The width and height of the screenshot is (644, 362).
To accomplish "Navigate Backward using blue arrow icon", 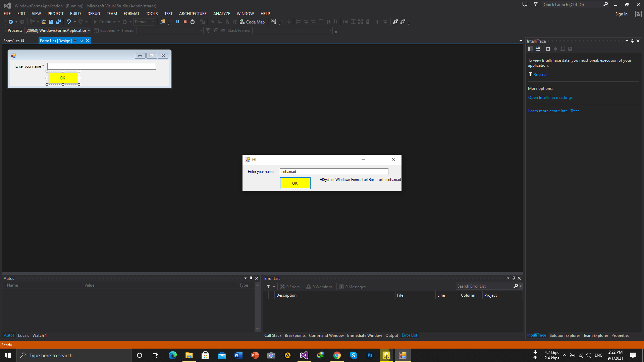I will pyautogui.click(x=11, y=22).
